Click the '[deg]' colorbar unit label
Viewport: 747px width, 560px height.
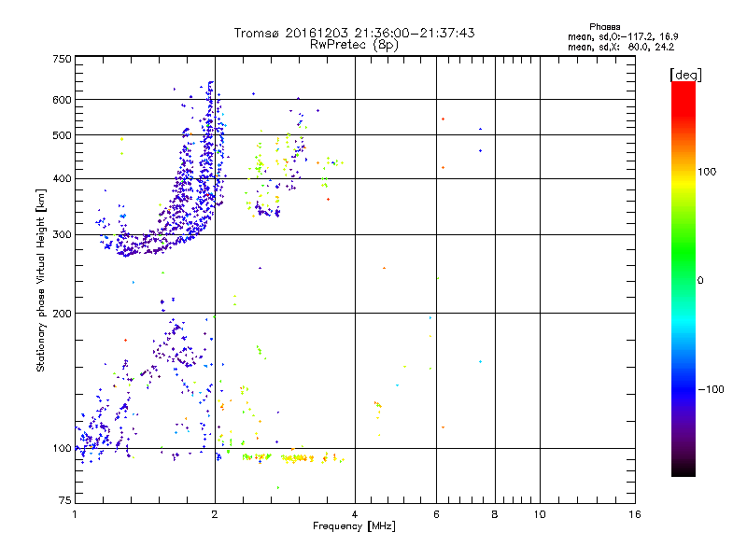click(x=685, y=76)
